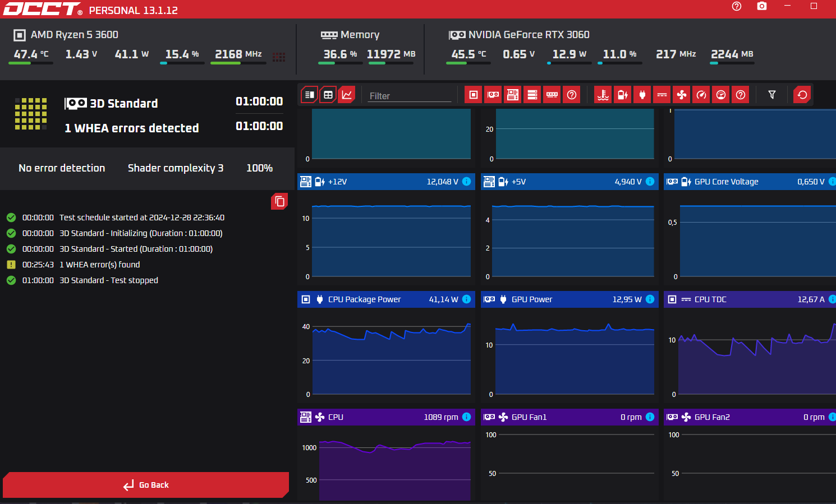Toggle the voltage sensor filter icon
Viewport: 836px width, 504px height.
[623, 95]
